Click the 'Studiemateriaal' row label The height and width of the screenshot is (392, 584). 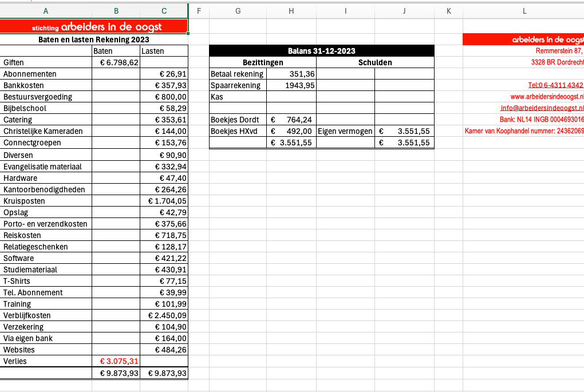30,270
